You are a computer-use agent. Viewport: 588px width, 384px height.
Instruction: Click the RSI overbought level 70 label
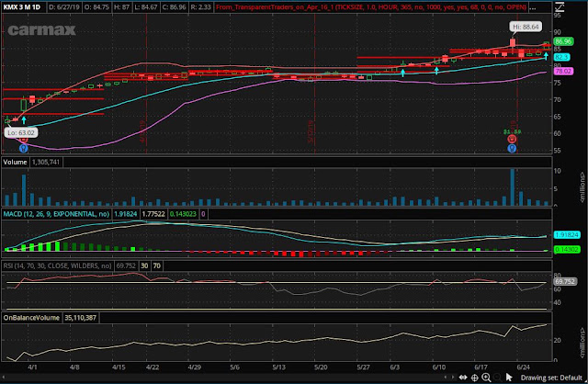[157, 265]
